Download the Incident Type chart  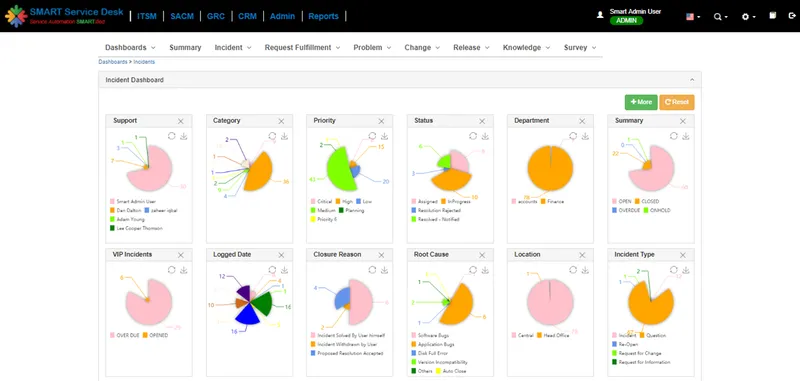coord(686,270)
